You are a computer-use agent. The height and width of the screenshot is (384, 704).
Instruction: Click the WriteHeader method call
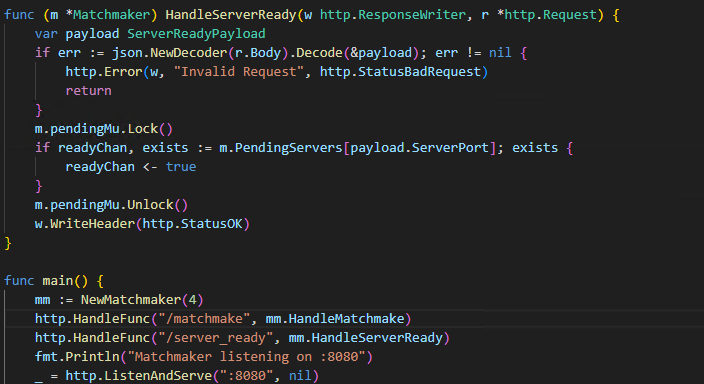[x=92, y=224]
